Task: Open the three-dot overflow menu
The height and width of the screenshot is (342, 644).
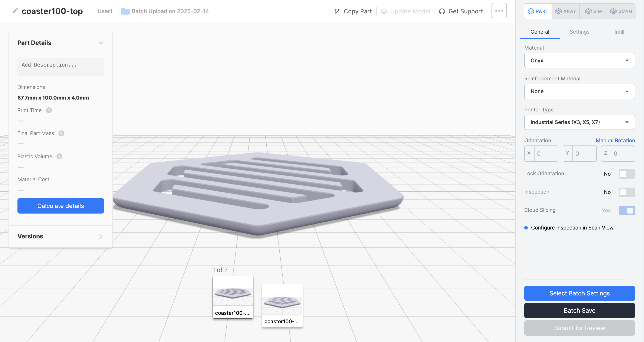Action: coord(499,10)
